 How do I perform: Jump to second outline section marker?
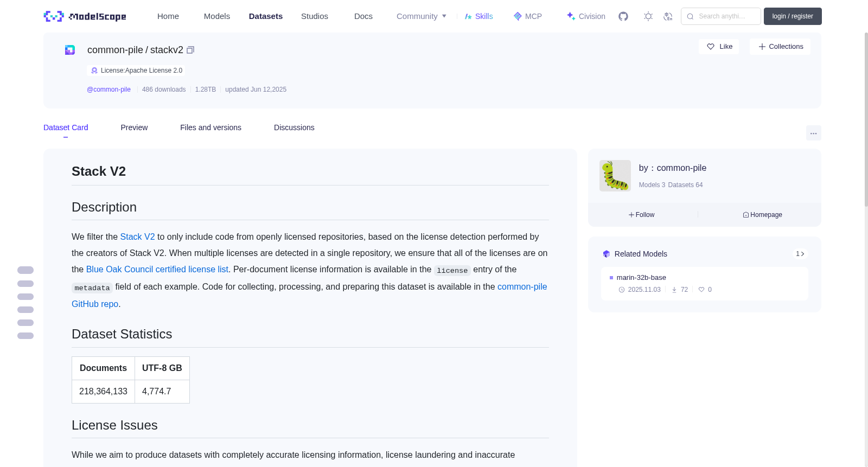tap(25, 284)
